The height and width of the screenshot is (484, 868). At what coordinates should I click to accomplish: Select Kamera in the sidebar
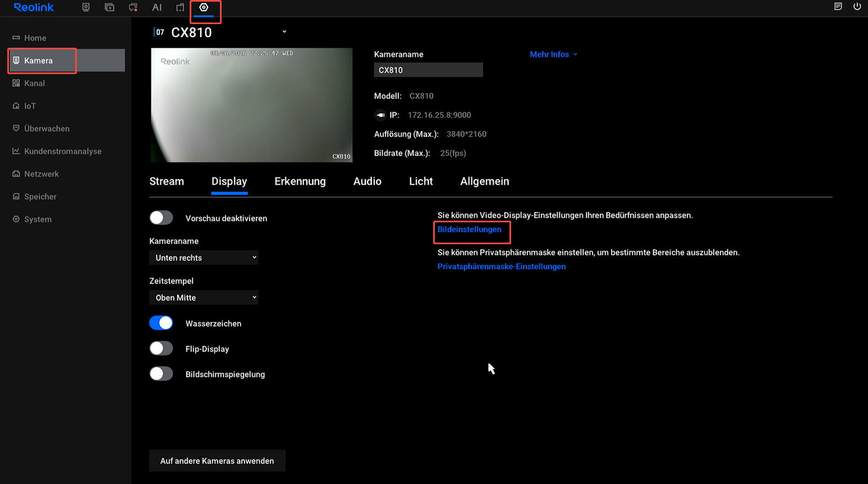tap(66, 60)
